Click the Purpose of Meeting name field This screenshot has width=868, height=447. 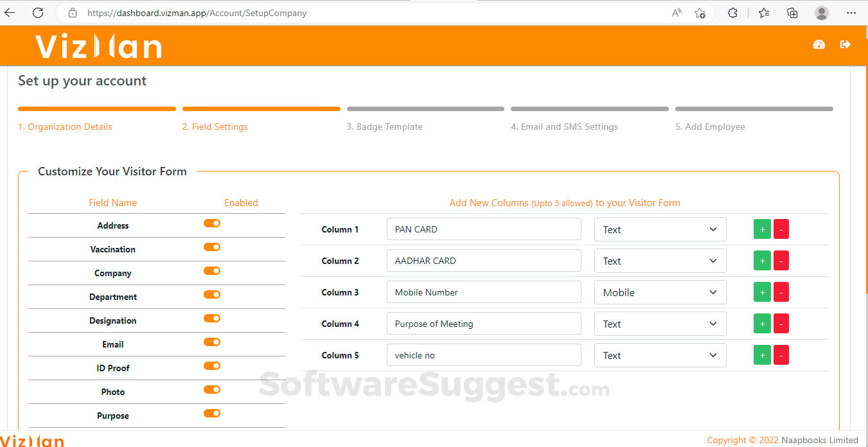point(484,324)
